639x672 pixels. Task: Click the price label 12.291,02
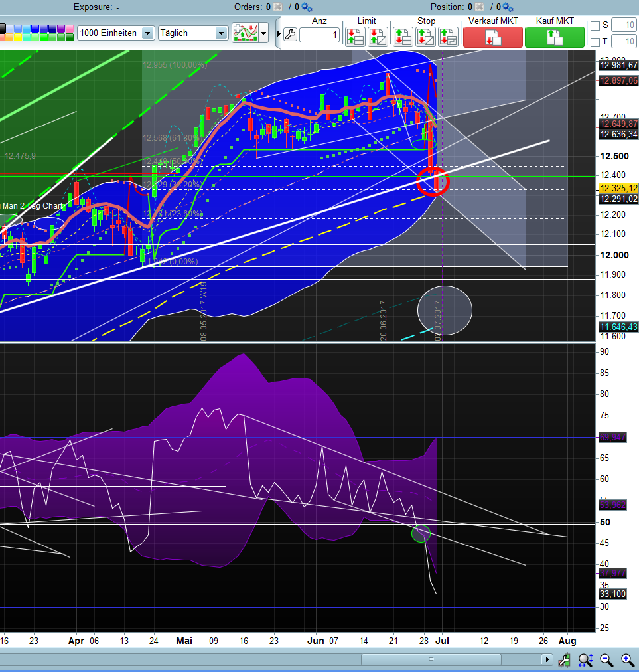(x=619, y=199)
